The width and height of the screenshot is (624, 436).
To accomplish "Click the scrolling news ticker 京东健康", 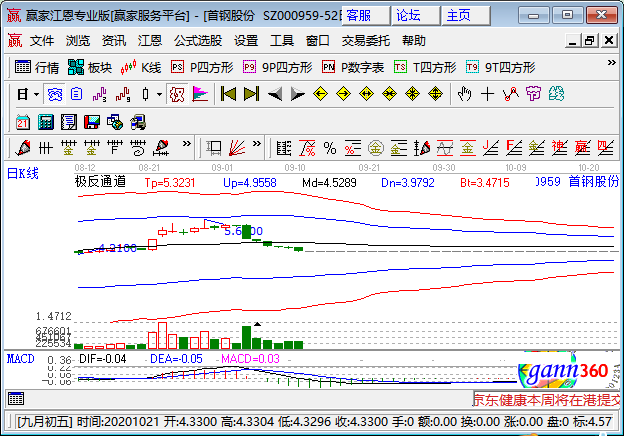I will coord(546,400).
